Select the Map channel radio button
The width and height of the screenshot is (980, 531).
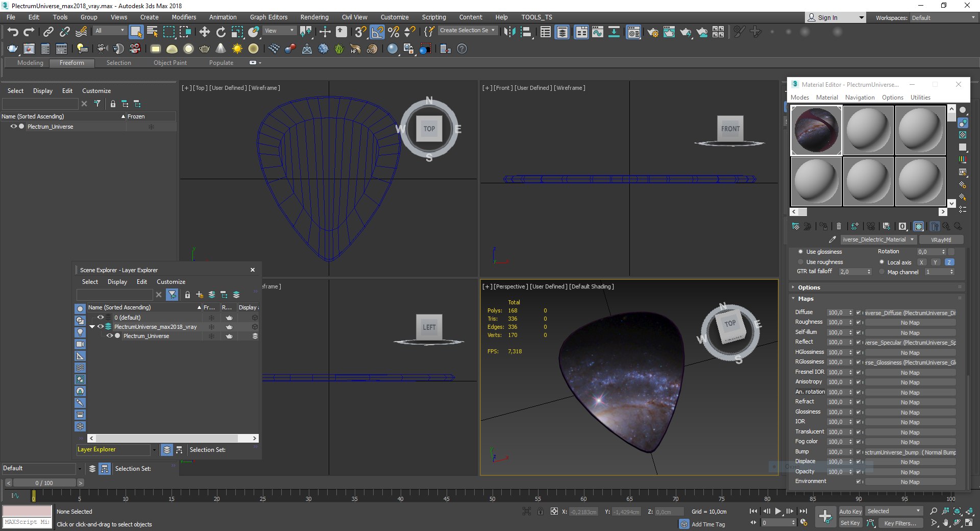[x=881, y=272]
